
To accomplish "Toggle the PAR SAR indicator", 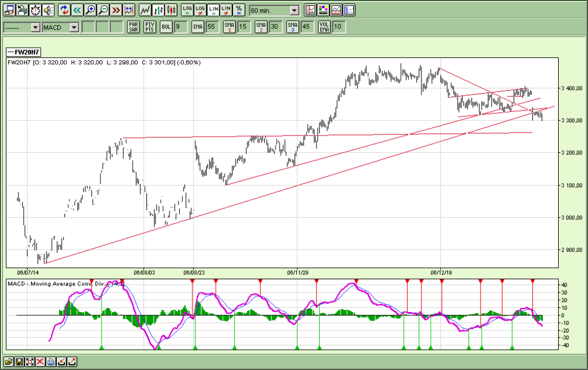I will [x=133, y=27].
